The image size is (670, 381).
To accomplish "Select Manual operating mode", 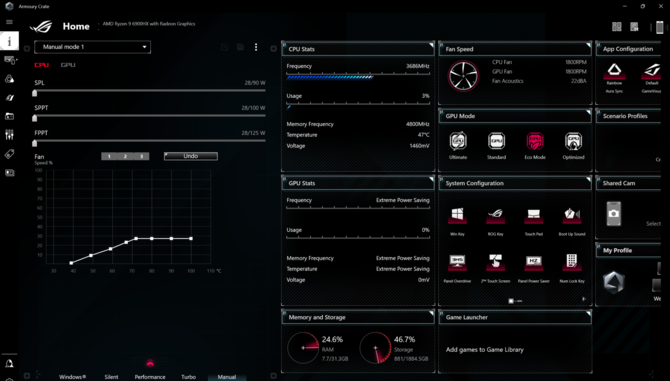I will pyautogui.click(x=227, y=377).
